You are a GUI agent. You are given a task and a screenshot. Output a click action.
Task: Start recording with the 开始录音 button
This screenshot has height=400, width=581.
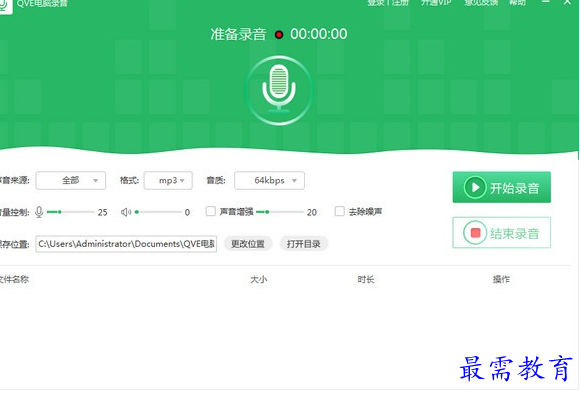coord(502,187)
